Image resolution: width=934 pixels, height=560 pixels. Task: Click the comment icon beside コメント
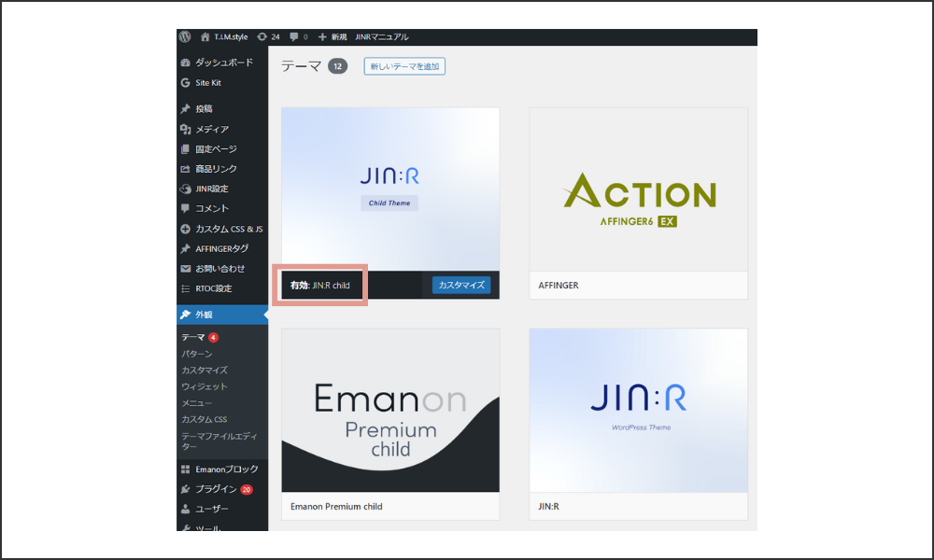pyautogui.click(x=185, y=208)
